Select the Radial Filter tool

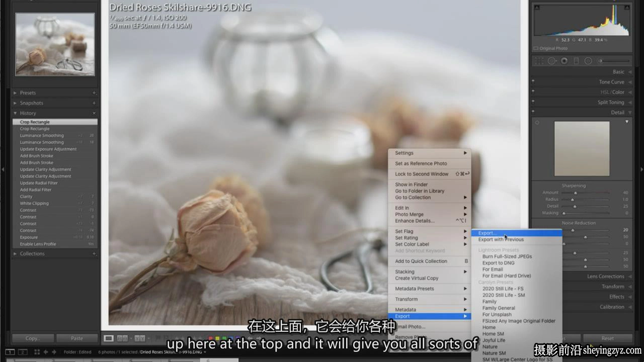pos(588,61)
